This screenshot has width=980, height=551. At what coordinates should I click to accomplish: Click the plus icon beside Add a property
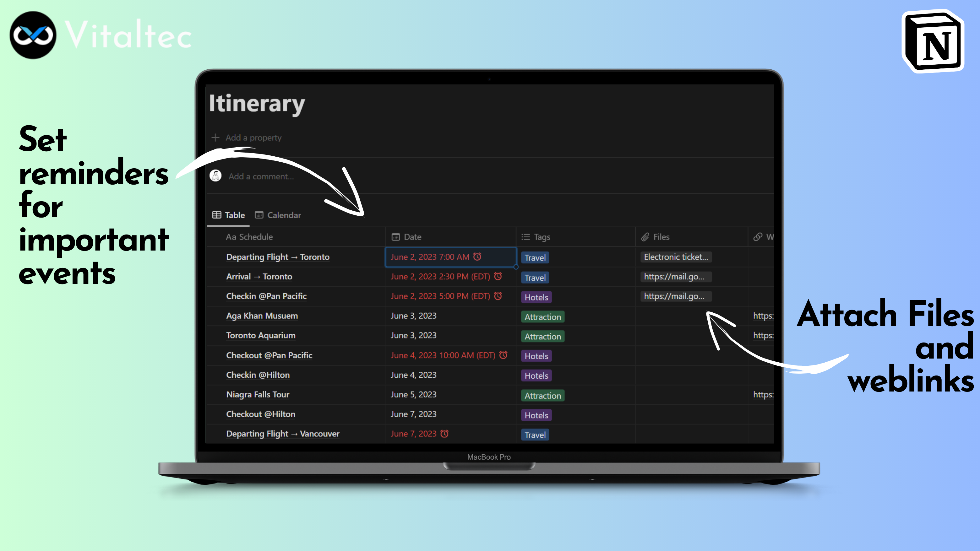[215, 137]
